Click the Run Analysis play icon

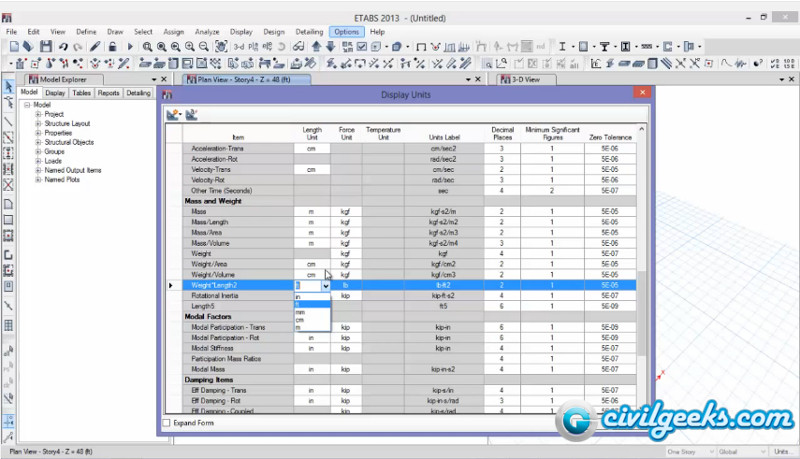tap(128, 46)
